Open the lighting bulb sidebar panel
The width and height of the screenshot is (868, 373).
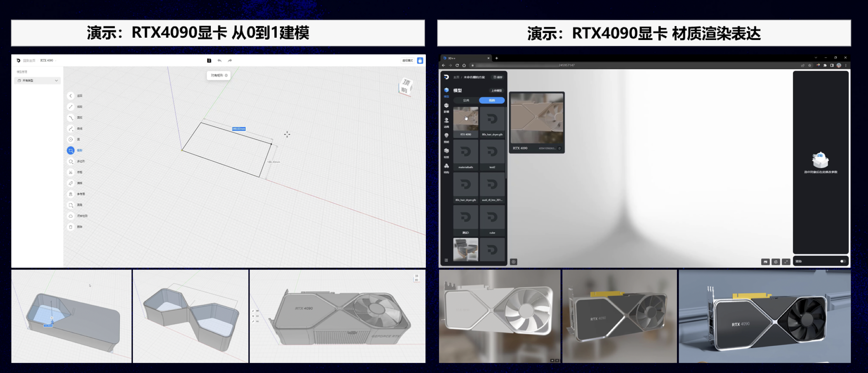pyautogui.click(x=446, y=138)
